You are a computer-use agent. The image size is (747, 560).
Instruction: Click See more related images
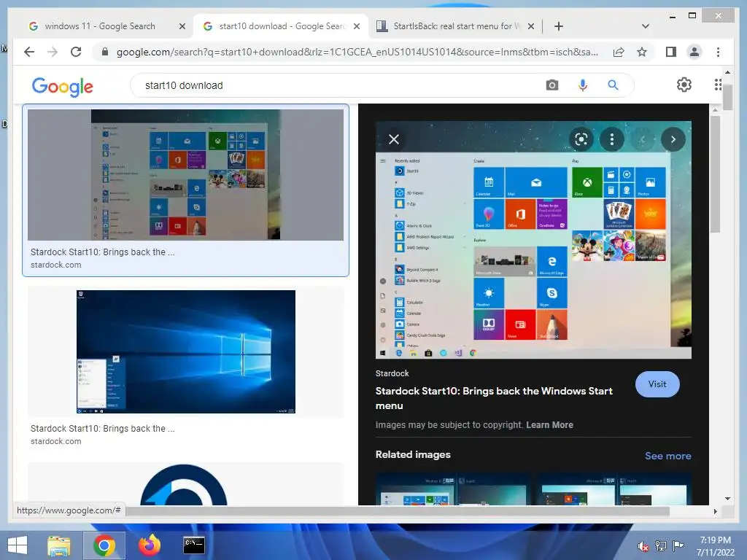[x=667, y=456]
